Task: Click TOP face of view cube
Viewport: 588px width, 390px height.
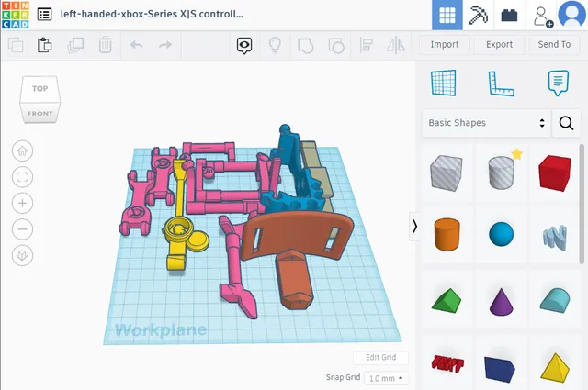Action: pos(40,89)
